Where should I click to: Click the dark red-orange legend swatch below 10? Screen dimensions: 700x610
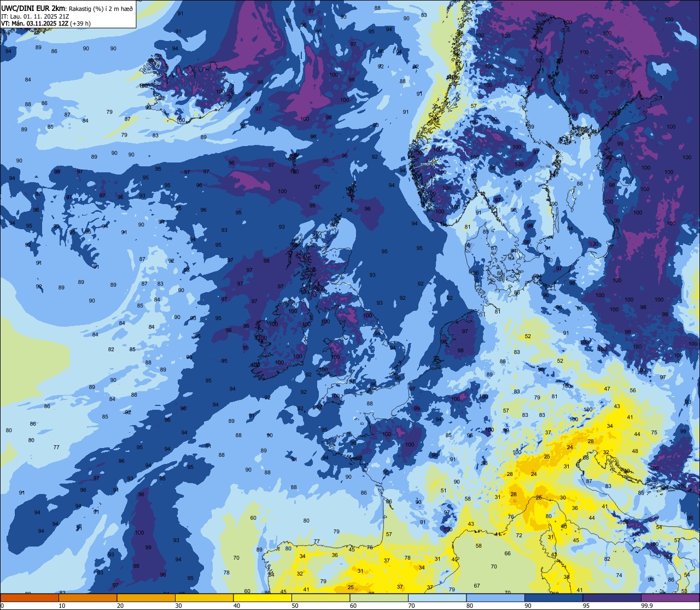click(x=30, y=597)
